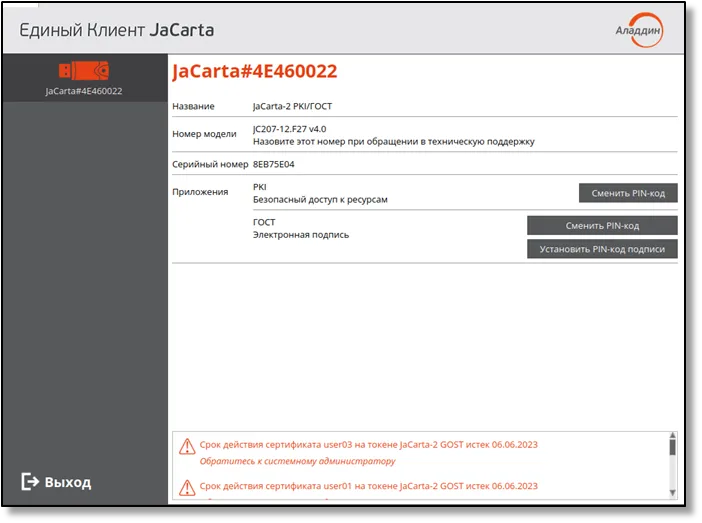
Task: Click the user01 certificate expiry message
Action: [x=368, y=486]
